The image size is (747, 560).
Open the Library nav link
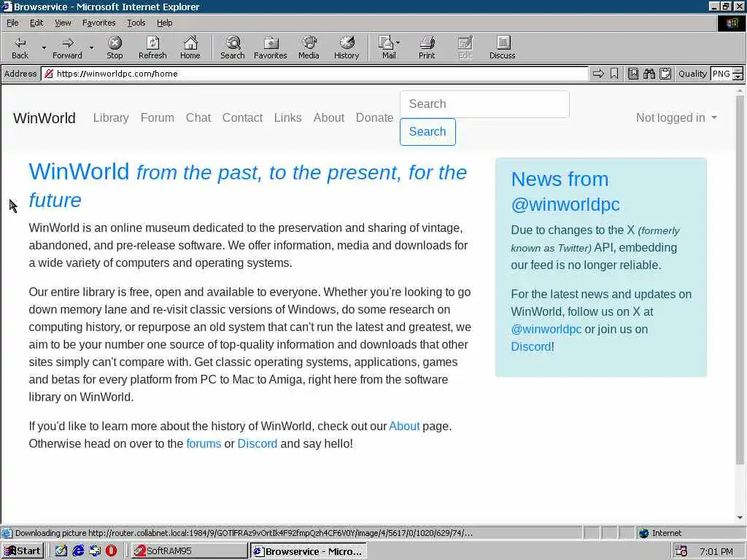(x=111, y=117)
